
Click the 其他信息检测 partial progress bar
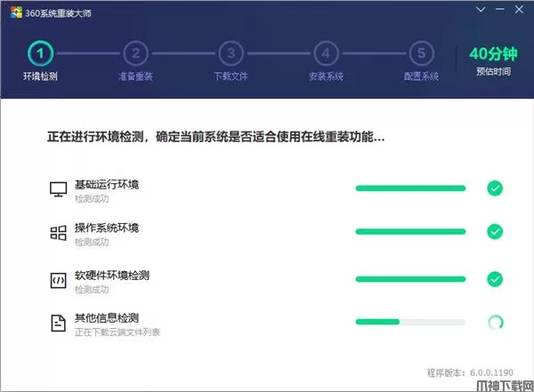(410, 322)
